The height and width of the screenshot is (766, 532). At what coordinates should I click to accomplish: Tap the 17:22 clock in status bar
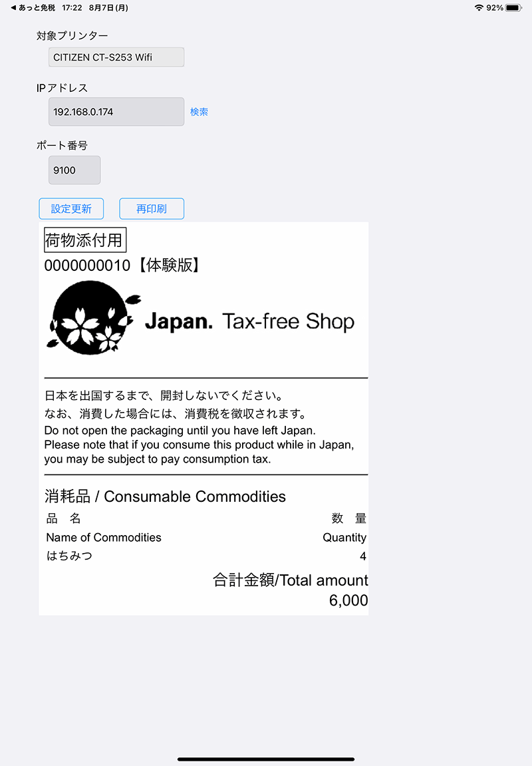72,8
